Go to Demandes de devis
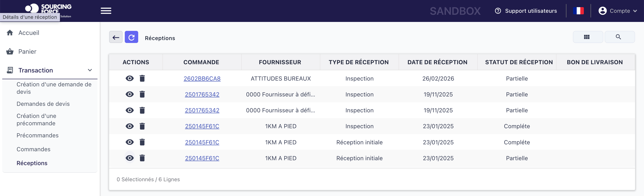644x196 pixels. pyautogui.click(x=43, y=104)
